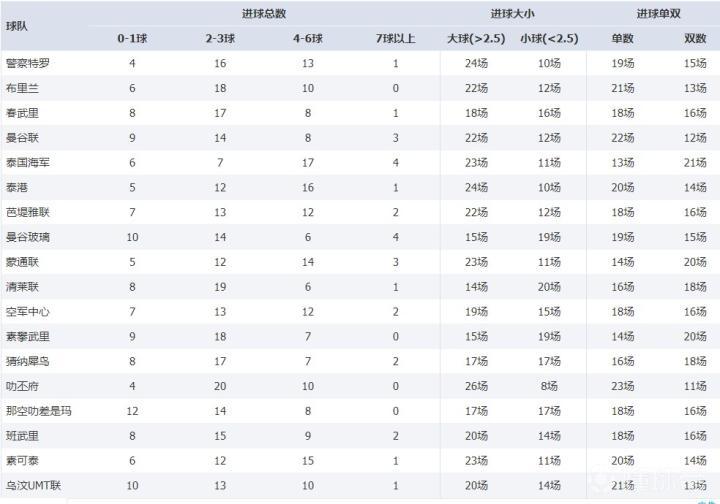Click the 进球单双 group header
Viewport: 720px width, 504px height.
[660, 14]
